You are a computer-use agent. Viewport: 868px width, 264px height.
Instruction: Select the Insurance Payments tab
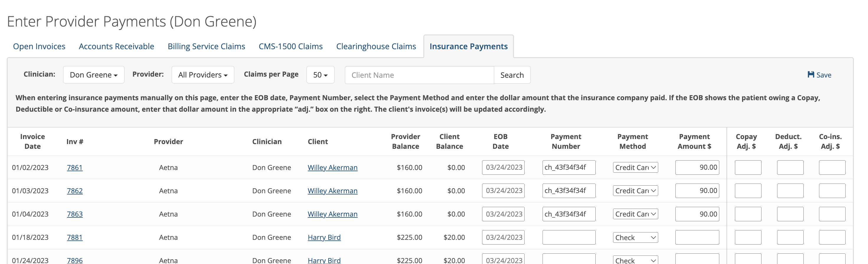point(468,47)
